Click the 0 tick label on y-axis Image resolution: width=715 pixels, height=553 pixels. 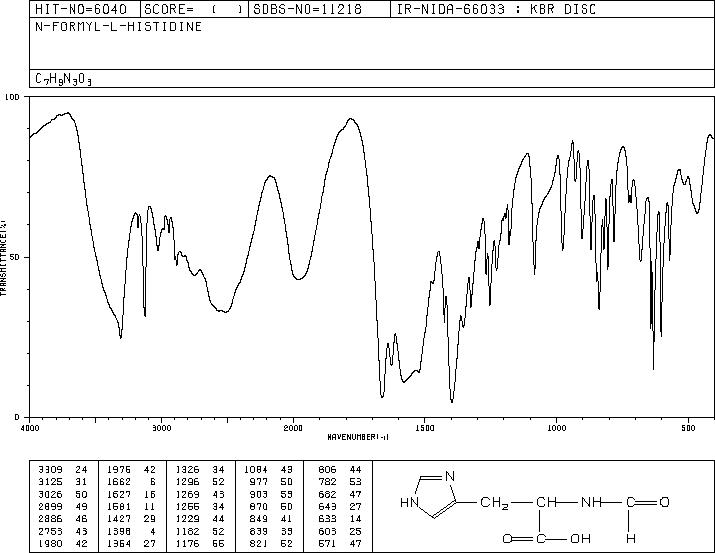coord(17,417)
